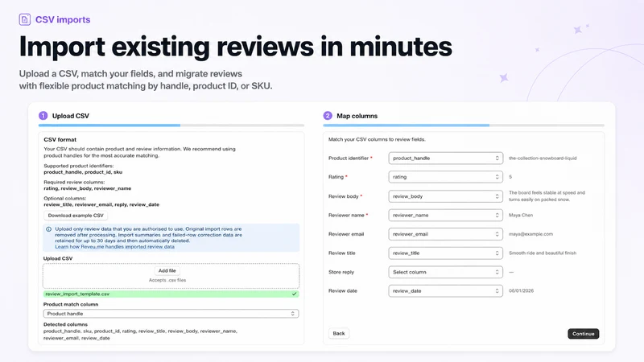
Task: Click the 'the-collection-snowboard-liquid' preview text
Action: pos(543,158)
